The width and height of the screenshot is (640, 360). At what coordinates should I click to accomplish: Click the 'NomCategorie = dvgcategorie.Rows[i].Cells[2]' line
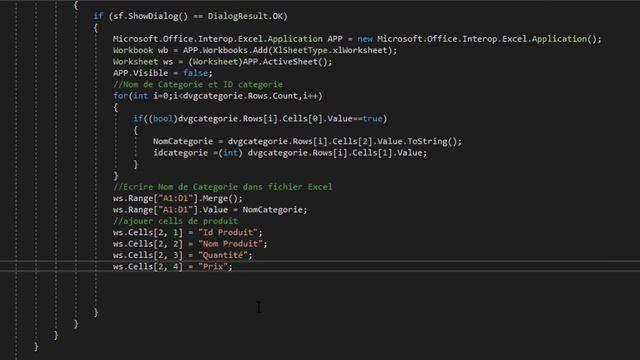307,142
